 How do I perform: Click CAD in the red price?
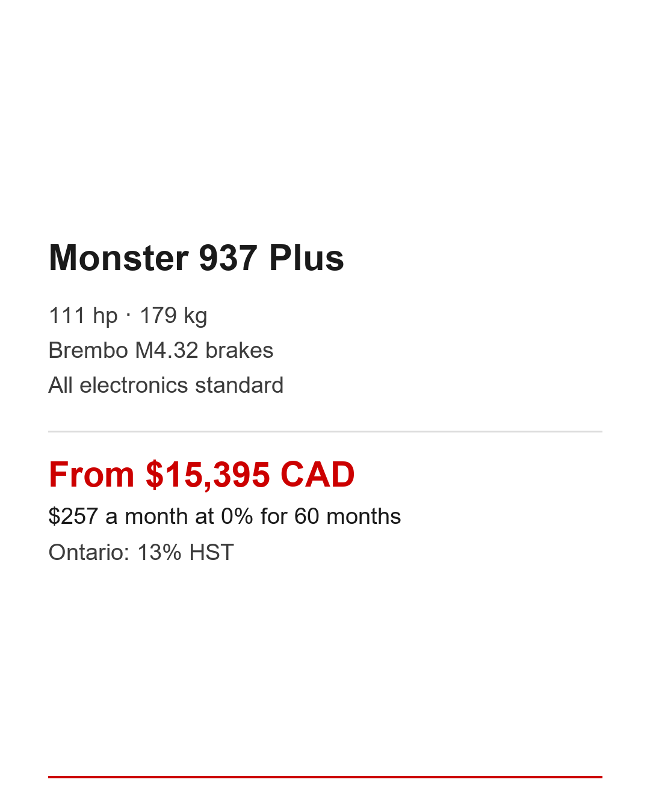317,475
